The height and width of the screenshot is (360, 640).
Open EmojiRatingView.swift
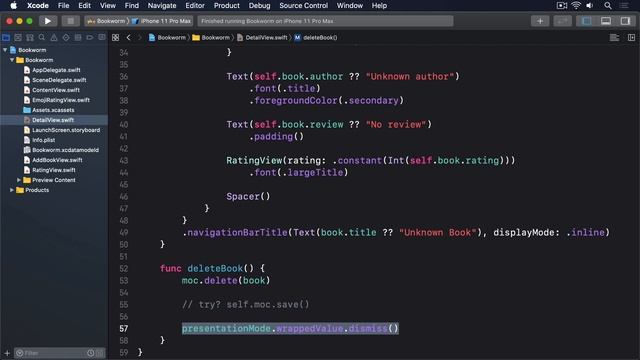(x=60, y=100)
